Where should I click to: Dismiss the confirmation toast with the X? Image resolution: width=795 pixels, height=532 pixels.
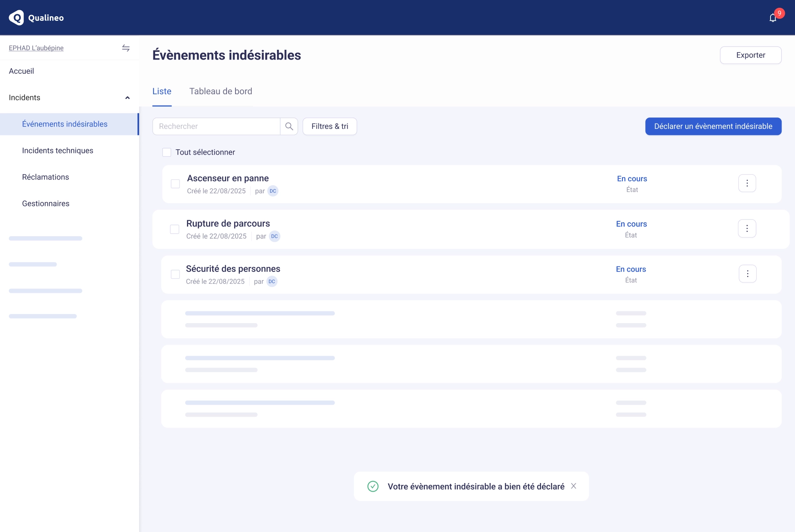(573, 486)
